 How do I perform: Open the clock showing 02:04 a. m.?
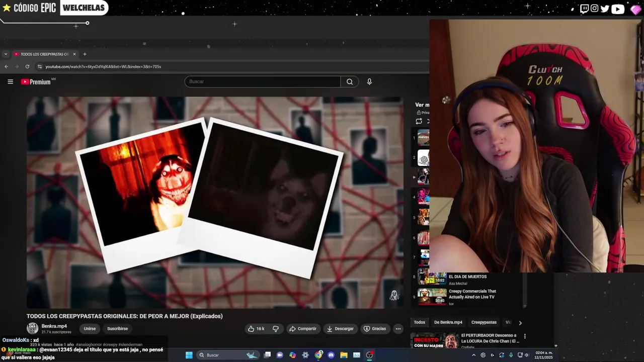coord(544,355)
